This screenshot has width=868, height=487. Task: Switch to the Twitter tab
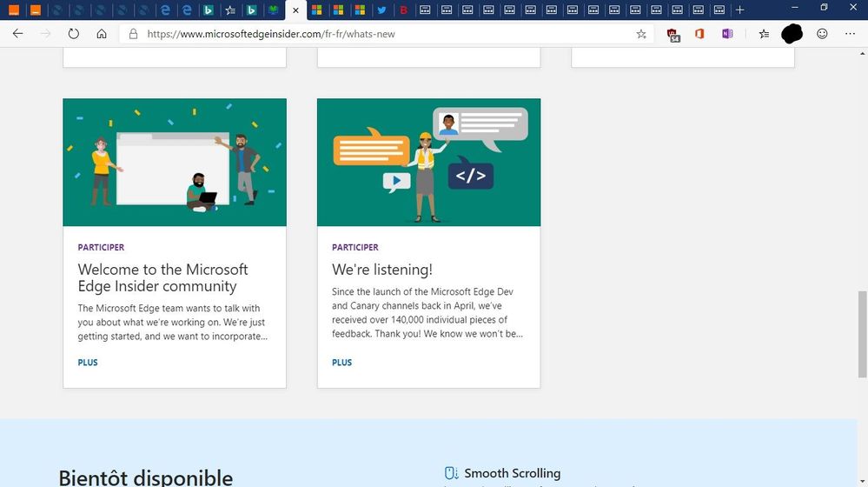[x=381, y=10]
